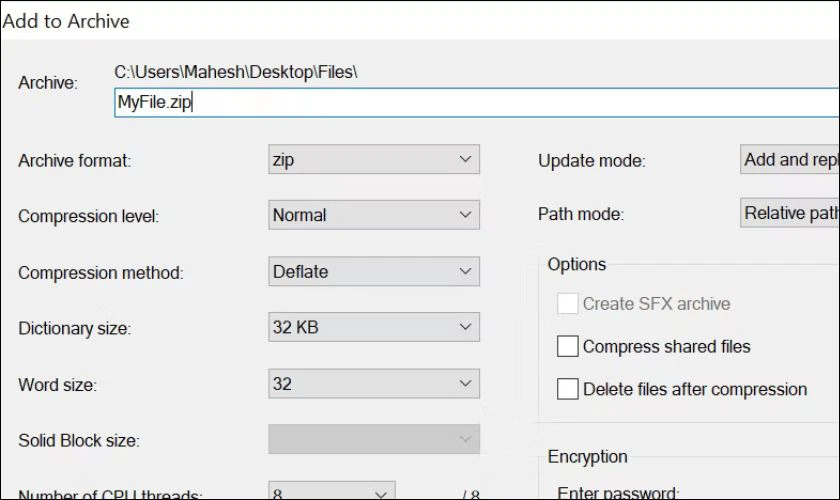Click the C:\Users\Mahesh\Desktop\Files\ path text
The image size is (840, 500).
click(236, 72)
